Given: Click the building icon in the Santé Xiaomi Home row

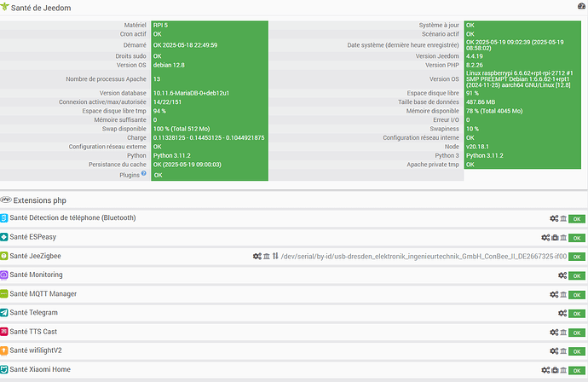Looking at the screenshot, I should click(563, 370).
